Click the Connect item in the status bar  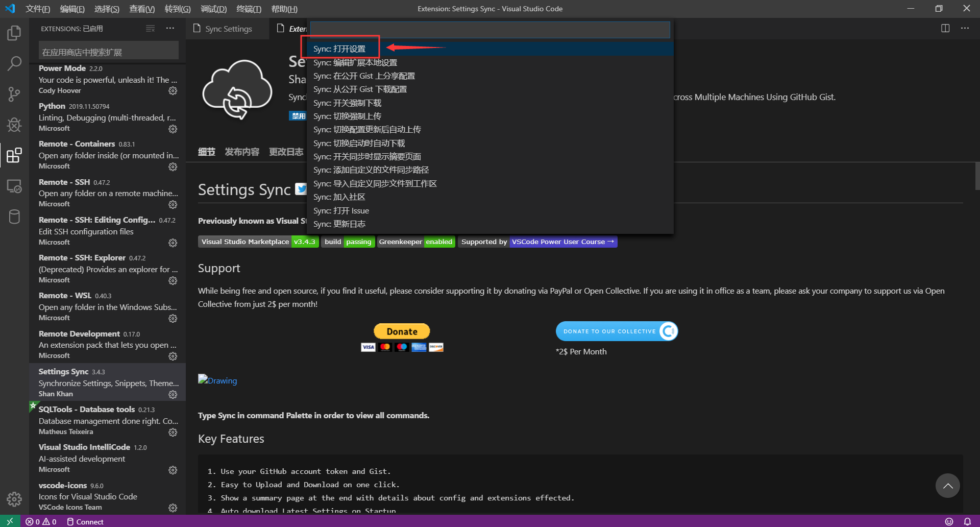pos(85,521)
